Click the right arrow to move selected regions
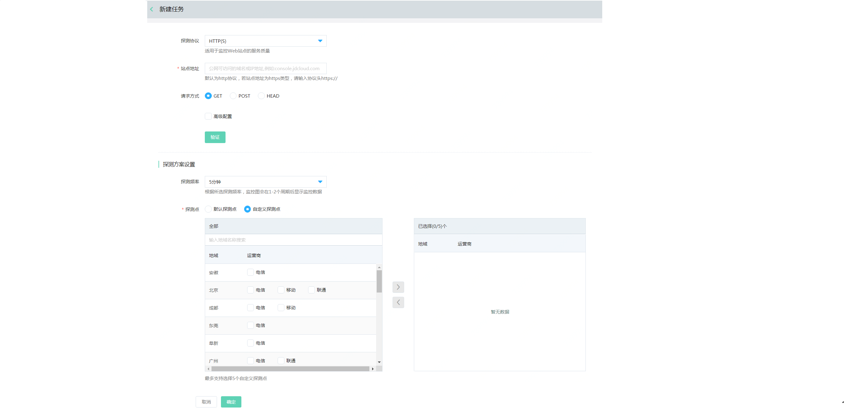Screen dimensions: 868x413 coord(398,287)
